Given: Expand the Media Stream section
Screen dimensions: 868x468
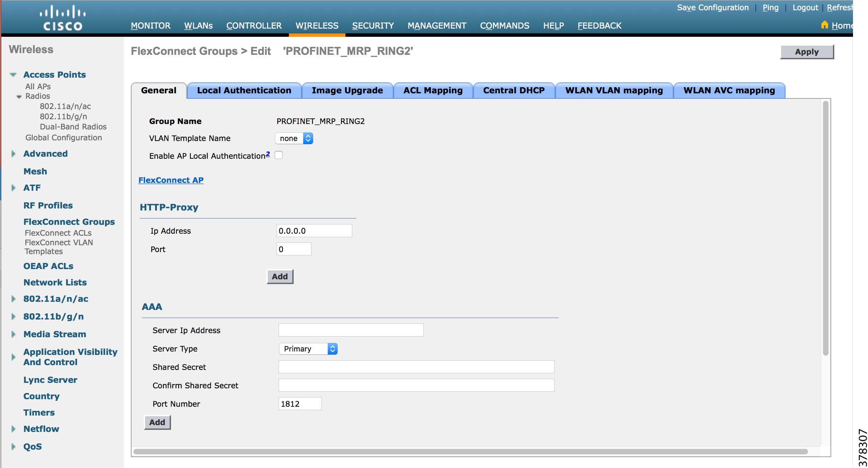Looking at the screenshot, I should tap(13, 334).
